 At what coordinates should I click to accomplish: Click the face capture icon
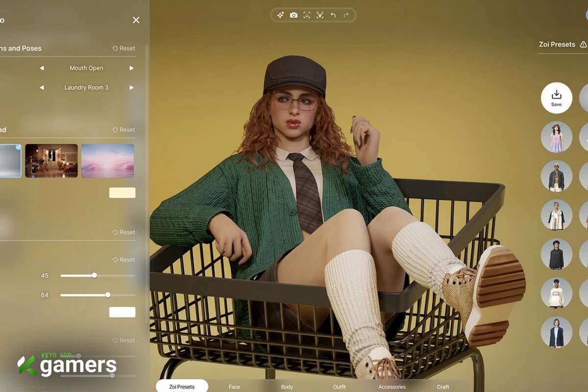307,15
